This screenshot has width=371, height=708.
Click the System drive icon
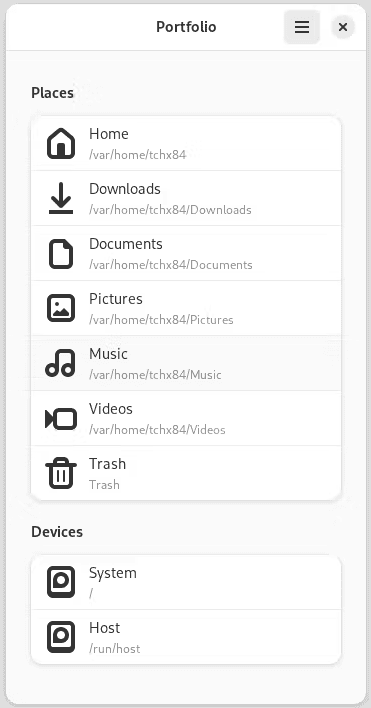coord(61,582)
